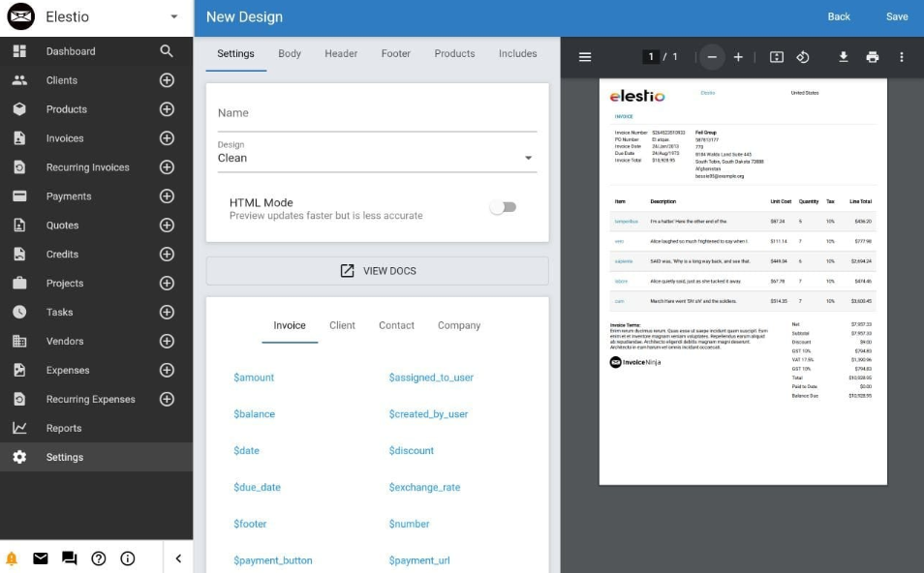Create new expense via plus icon

(x=167, y=370)
